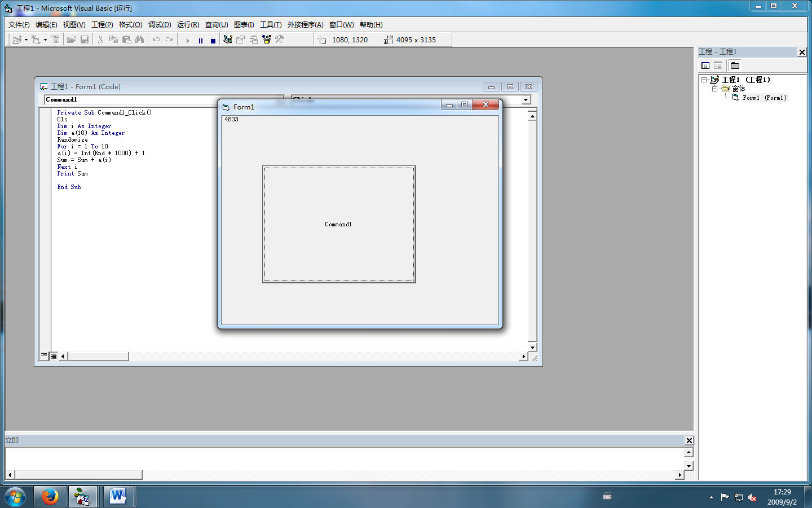Open the 格式(O) menu
Image resolution: width=812 pixels, height=508 pixels.
click(130, 25)
